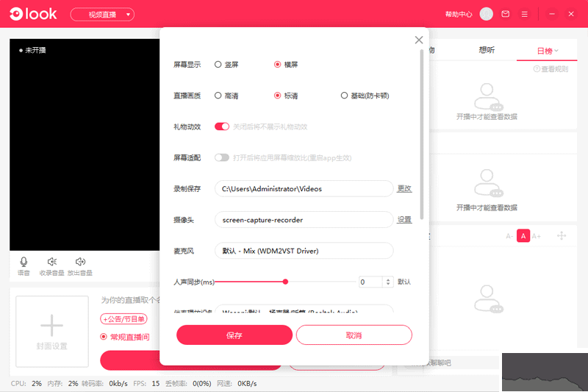Close the settings dialog with X
The image size is (588, 392).
(x=419, y=40)
